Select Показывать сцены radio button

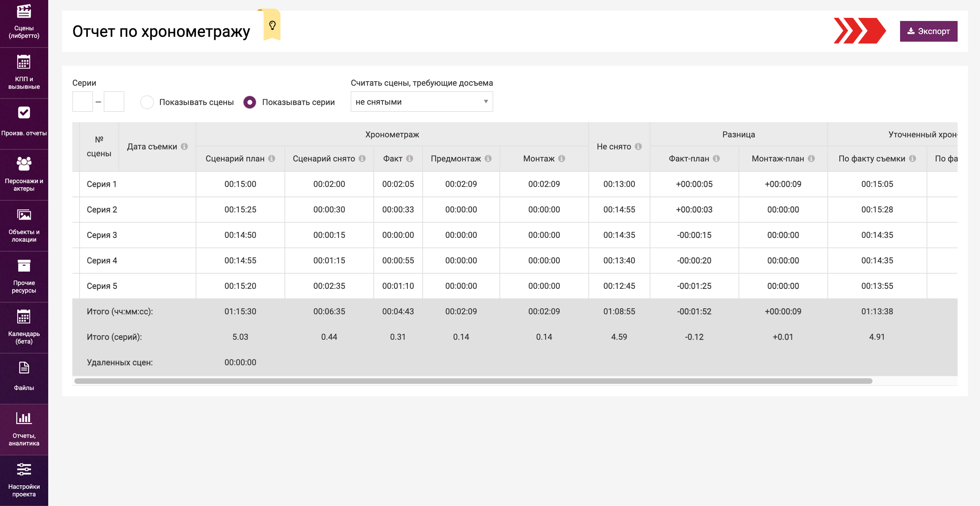147,102
